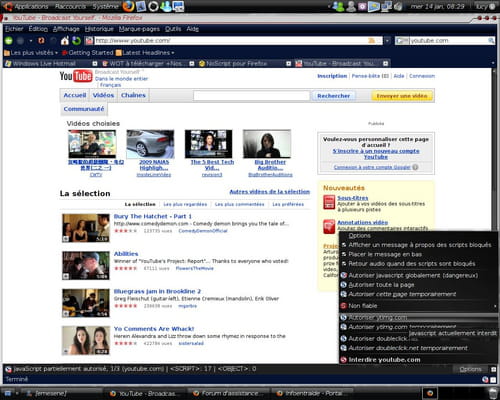This screenshot has height=400, width=500.
Task: Open the back/forward history dropdown arrow
Action: click(31, 41)
